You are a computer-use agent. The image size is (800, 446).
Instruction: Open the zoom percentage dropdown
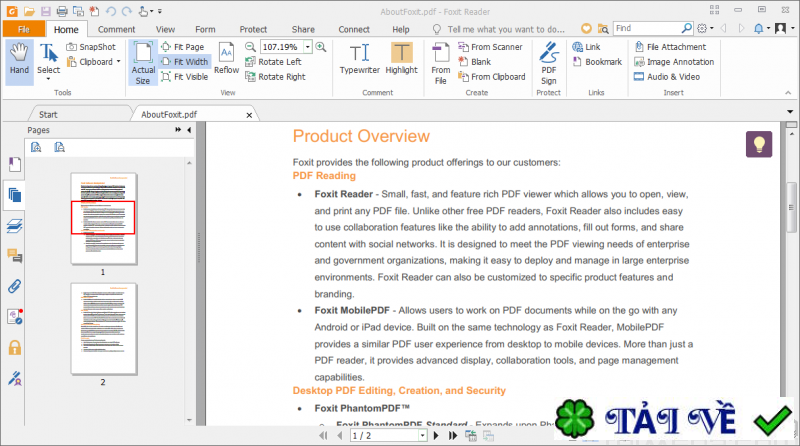tap(306, 47)
